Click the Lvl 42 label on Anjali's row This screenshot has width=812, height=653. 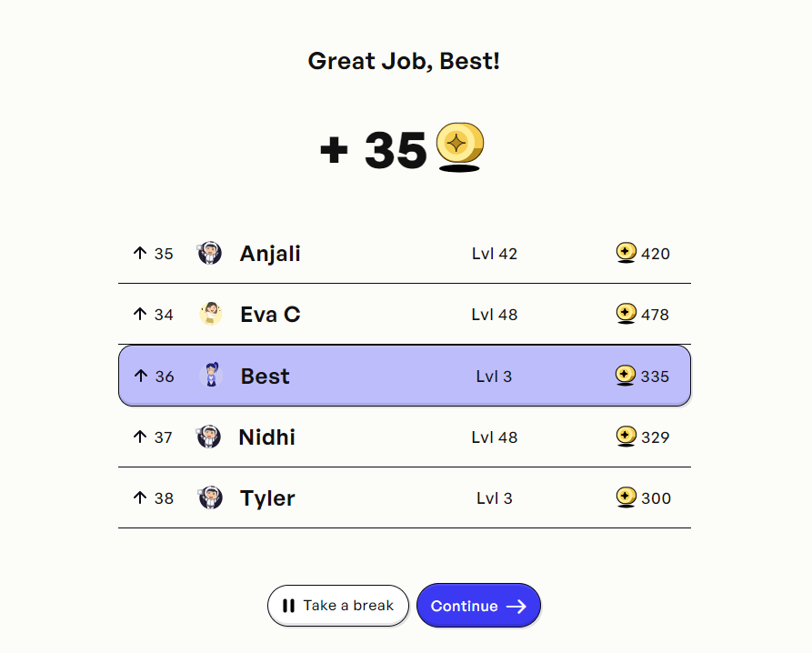coord(495,254)
